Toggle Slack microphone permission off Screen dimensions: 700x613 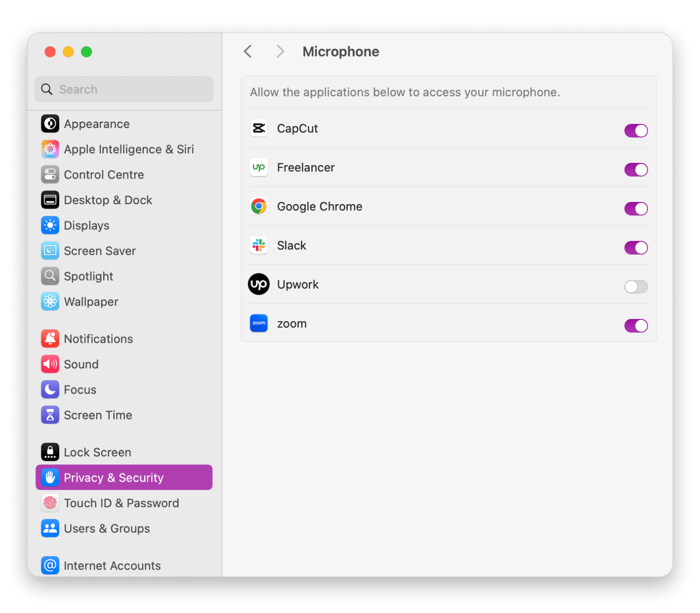coord(636,248)
